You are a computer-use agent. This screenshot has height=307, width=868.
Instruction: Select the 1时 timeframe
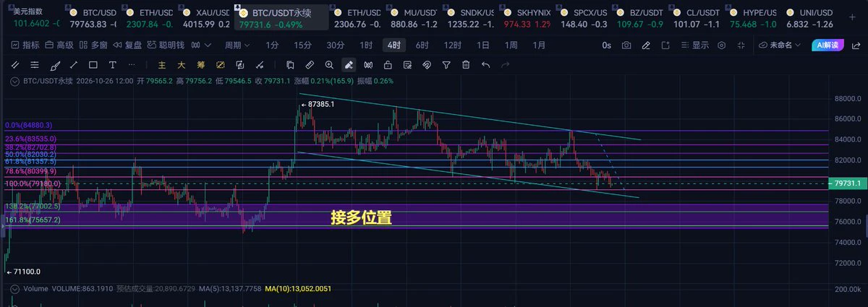[366, 45]
